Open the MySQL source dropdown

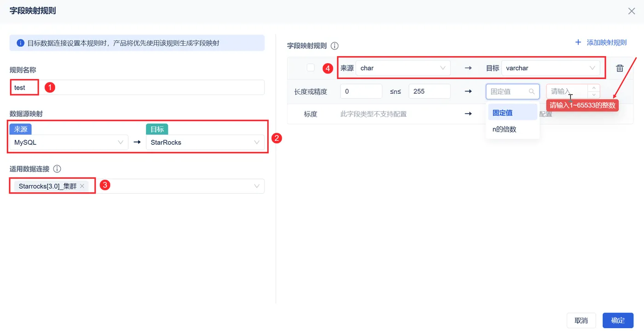click(69, 143)
